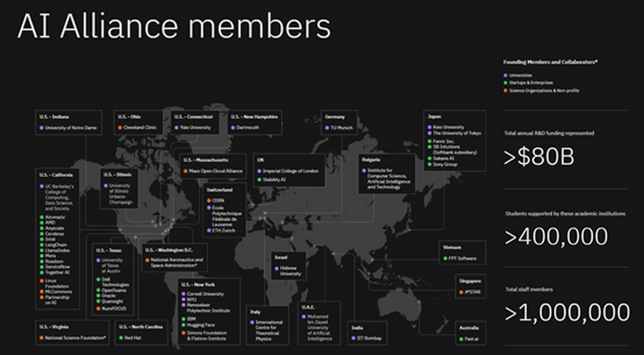
Task: Click the orange Science Organizations legend dot
Action: [506, 91]
